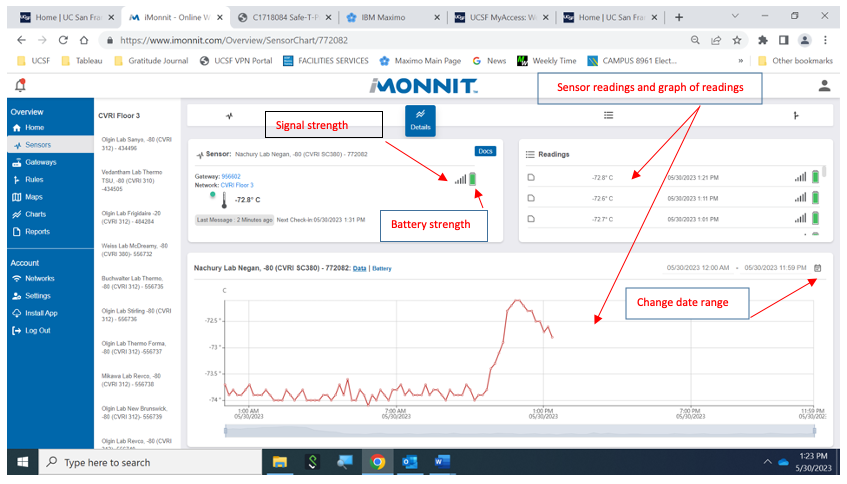
Task: Open Maximo Main Page bookmark
Action: pyautogui.click(x=420, y=60)
